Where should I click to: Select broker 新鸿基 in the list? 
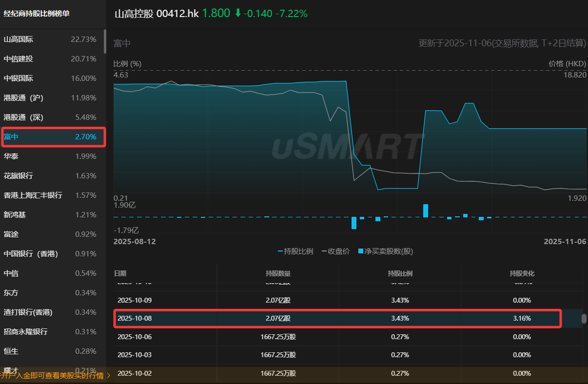[x=53, y=215]
